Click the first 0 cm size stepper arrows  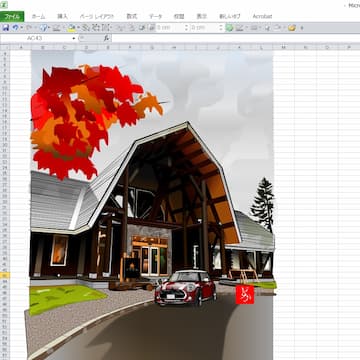coord(187,28)
